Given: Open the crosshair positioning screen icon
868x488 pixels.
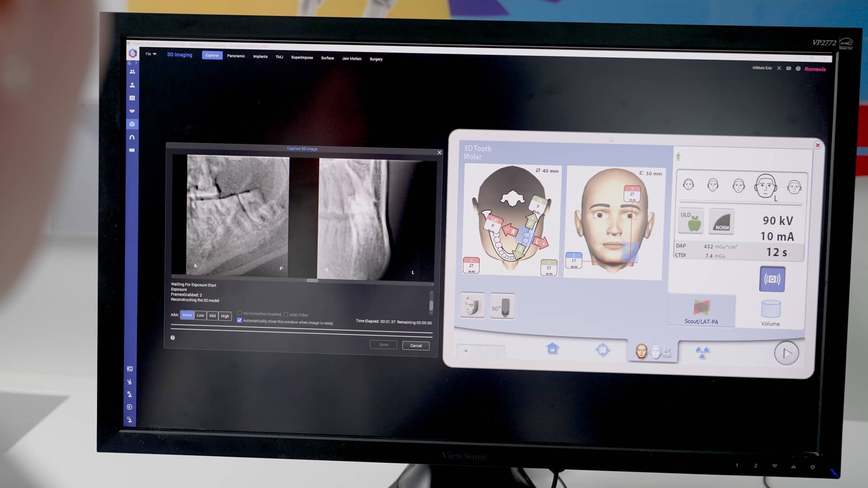Looking at the screenshot, I should 602,350.
